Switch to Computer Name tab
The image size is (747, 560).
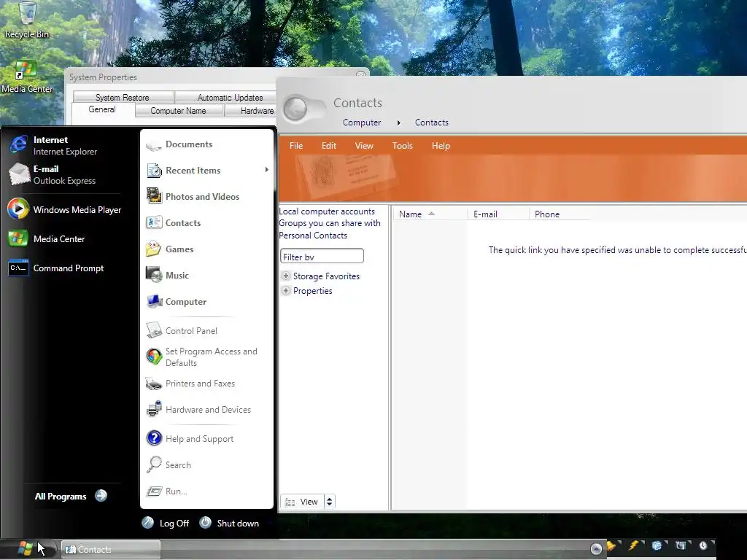[179, 111]
